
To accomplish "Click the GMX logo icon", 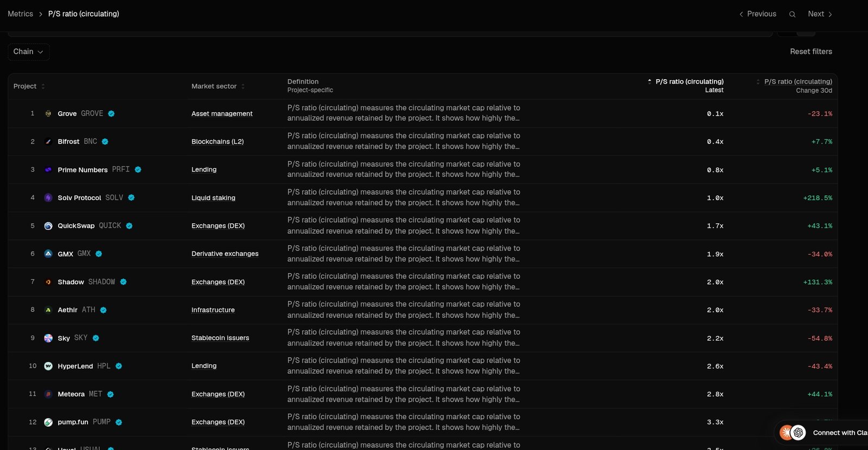I will pyautogui.click(x=48, y=254).
